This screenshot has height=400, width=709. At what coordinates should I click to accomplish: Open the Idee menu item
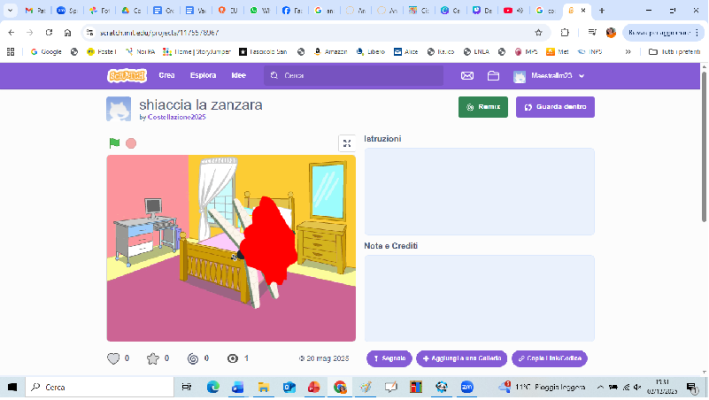coord(238,76)
